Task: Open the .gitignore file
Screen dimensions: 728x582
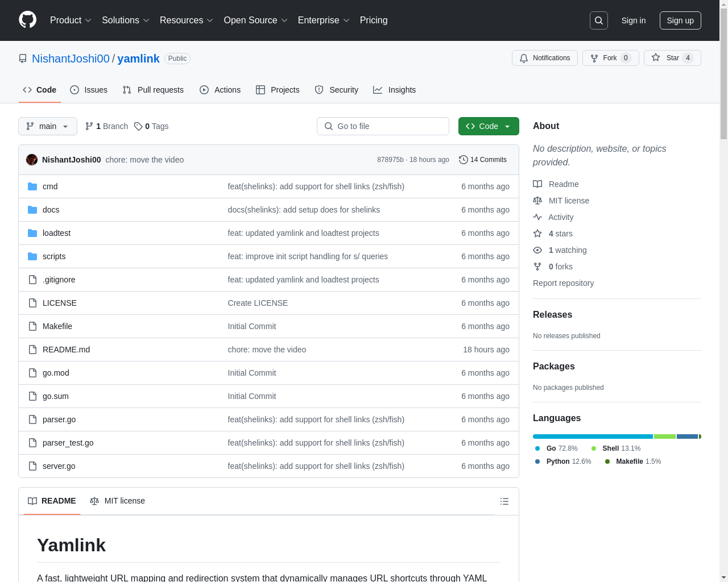Action: [59, 280]
